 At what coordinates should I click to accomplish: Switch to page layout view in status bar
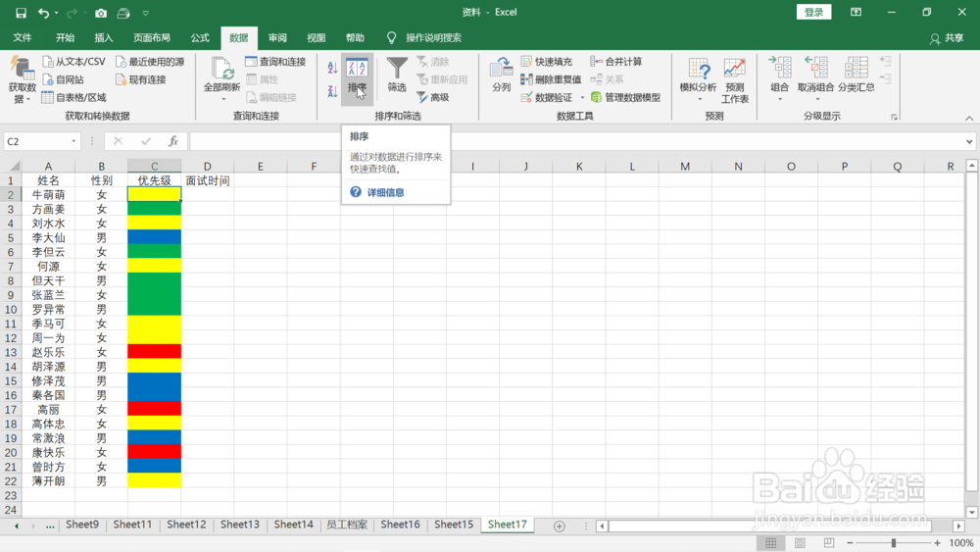(800, 543)
